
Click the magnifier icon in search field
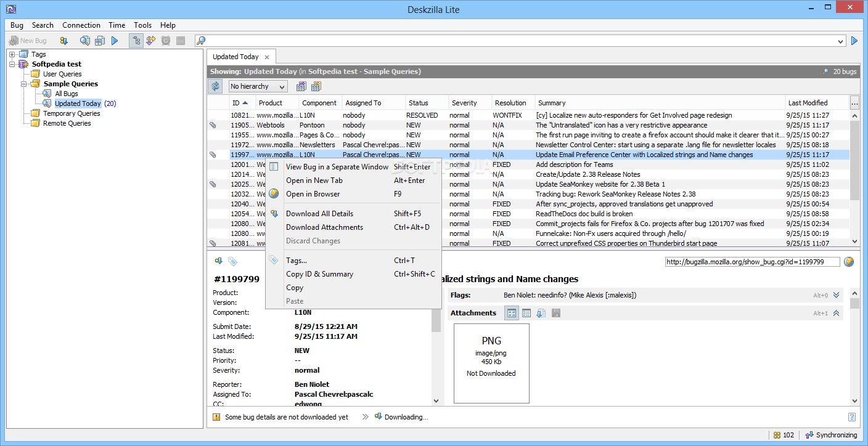point(200,41)
